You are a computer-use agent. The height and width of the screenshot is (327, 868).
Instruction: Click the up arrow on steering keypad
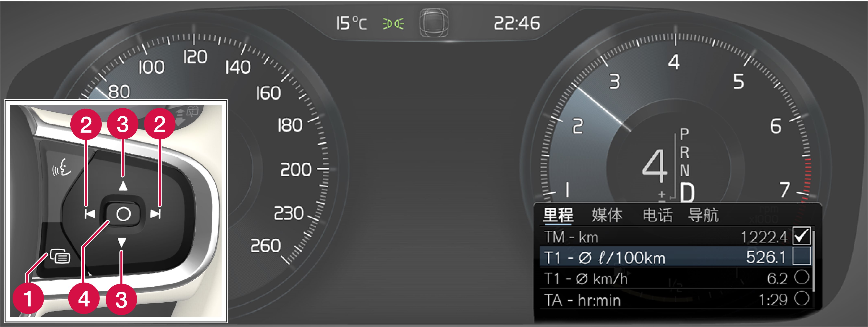tap(123, 185)
